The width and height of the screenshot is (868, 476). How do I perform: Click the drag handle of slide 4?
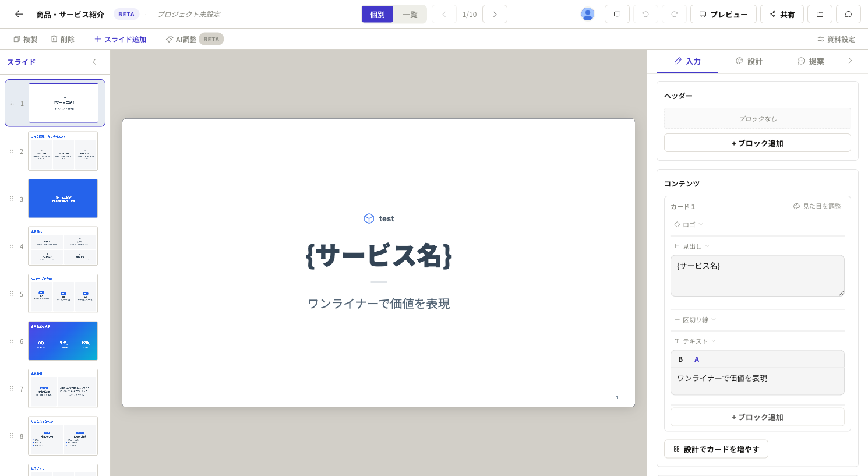12,246
